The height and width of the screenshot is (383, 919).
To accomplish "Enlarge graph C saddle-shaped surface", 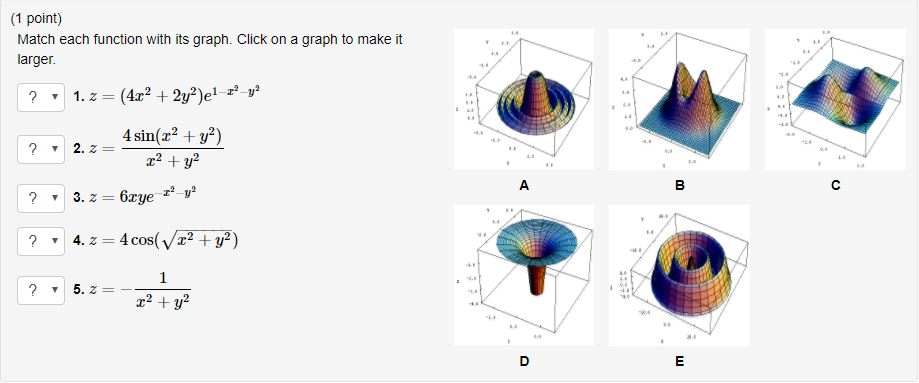I will [835, 100].
